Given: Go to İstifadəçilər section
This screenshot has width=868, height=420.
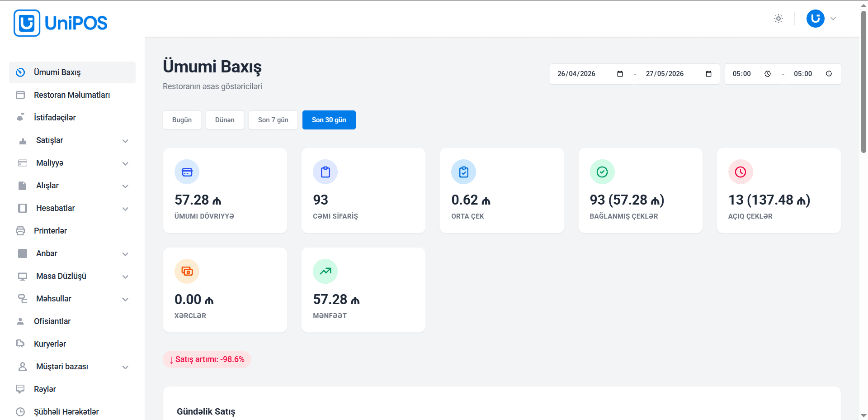Looking at the screenshot, I should point(72,118).
